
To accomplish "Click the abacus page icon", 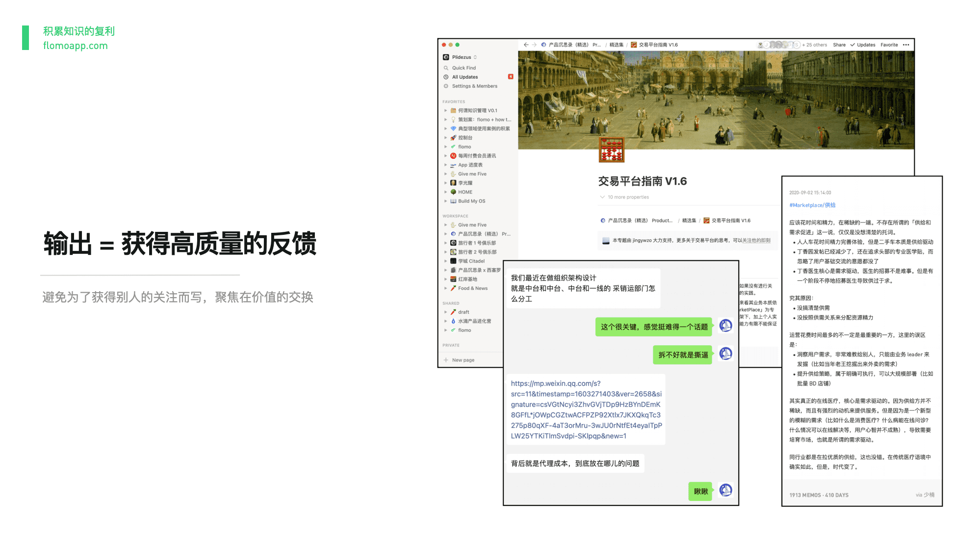I will [611, 150].
